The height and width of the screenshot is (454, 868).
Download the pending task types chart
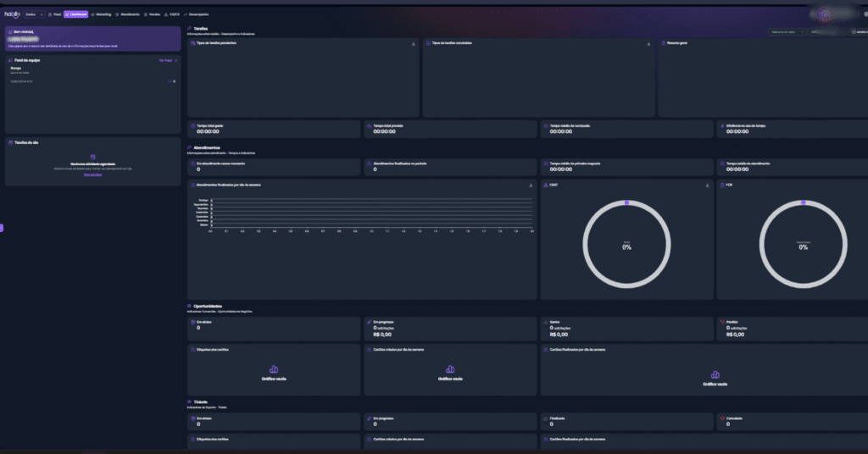[414, 42]
